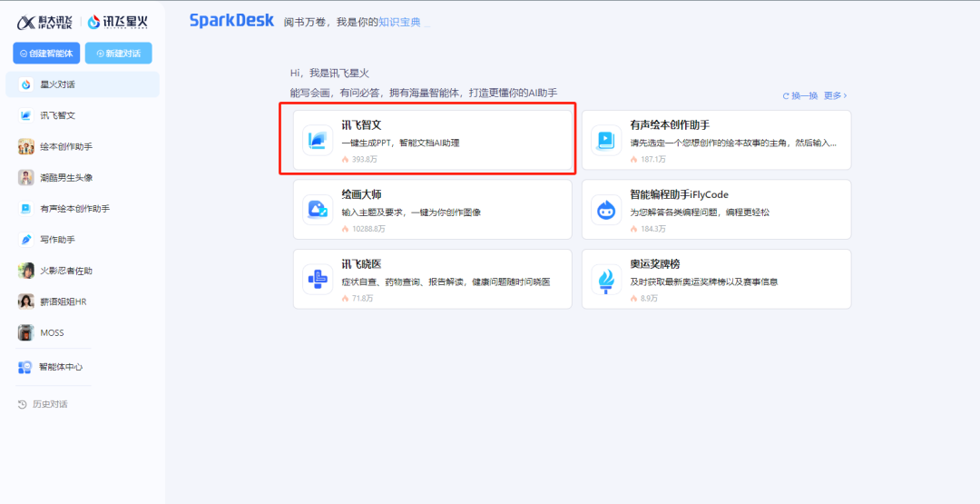Open the 讯飞晓医 card title
Image resolution: width=980 pixels, height=504 pixels.
click(361, 264)
